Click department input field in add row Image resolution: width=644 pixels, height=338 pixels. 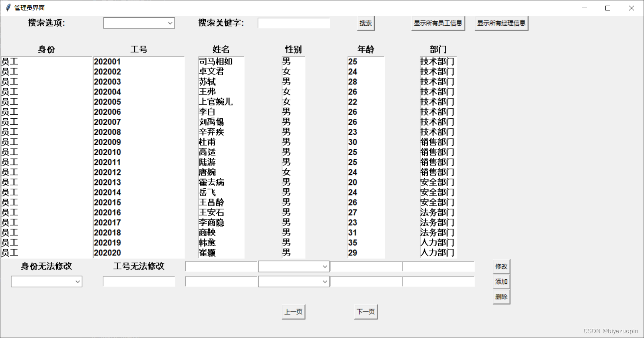coord(439,282)
